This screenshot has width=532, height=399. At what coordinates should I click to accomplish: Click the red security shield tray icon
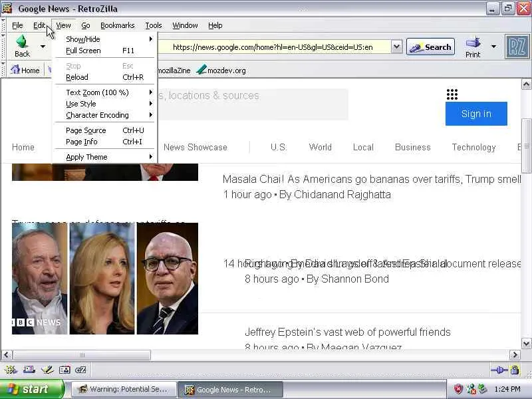(x=458, y=389)
